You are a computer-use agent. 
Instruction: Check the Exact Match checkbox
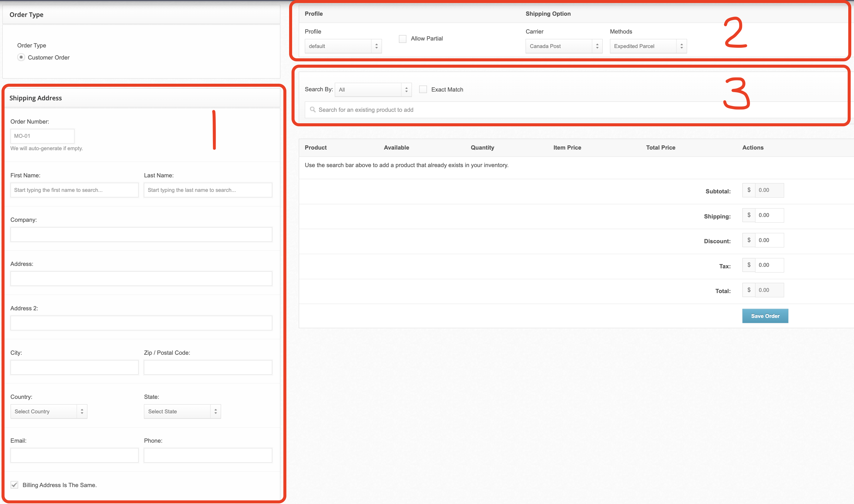423,89
